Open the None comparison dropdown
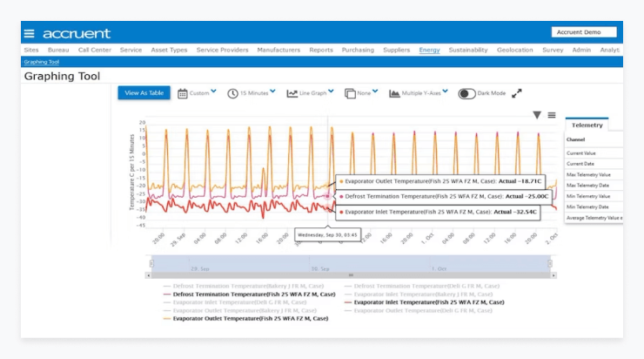Viewport: 644px width, 359px height. pyautogui.click(x=367, y=93)
